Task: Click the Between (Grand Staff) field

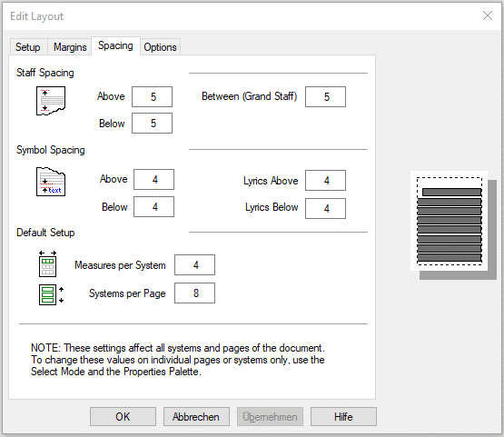Action: pyautogui.click(x=325, y=96)
